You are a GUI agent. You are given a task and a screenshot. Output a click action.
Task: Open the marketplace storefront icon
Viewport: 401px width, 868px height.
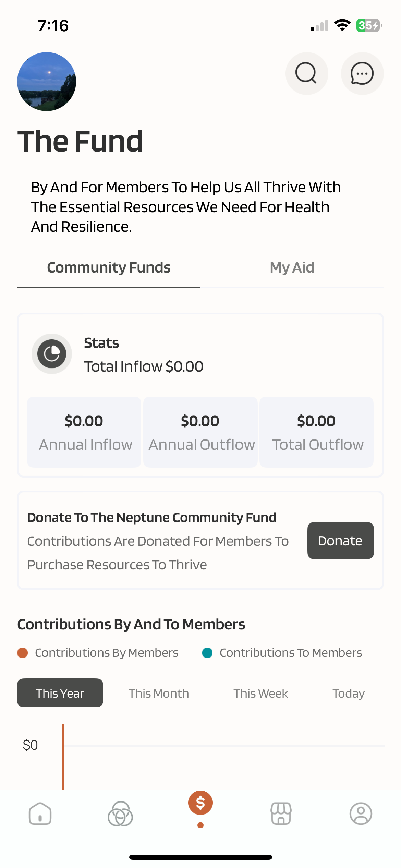pyautogui.click(x=281, y=814)
